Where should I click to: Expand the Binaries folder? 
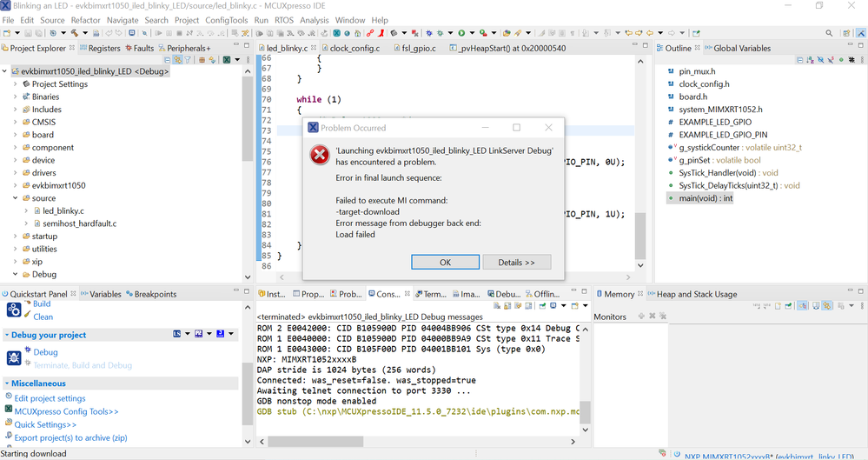tap(16, 97)
